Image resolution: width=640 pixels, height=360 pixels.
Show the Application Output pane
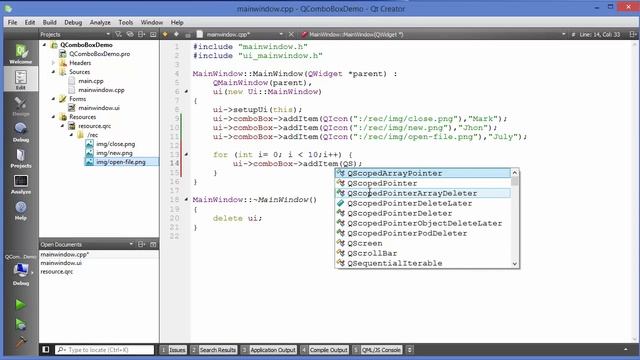point(268,350)
